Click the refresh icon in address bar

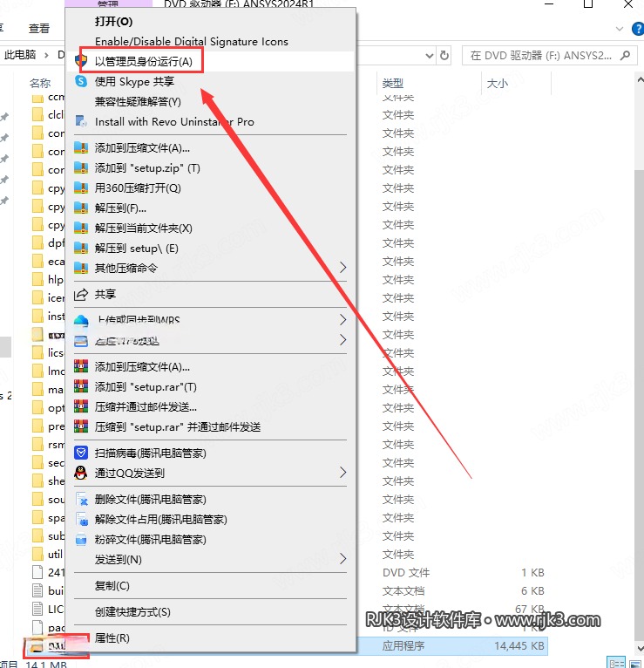(x=444, y=56)
